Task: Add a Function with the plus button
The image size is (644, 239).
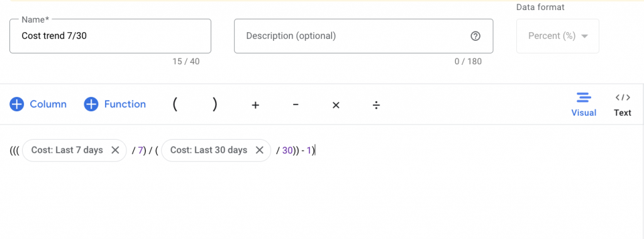Action: click(115, 104)
